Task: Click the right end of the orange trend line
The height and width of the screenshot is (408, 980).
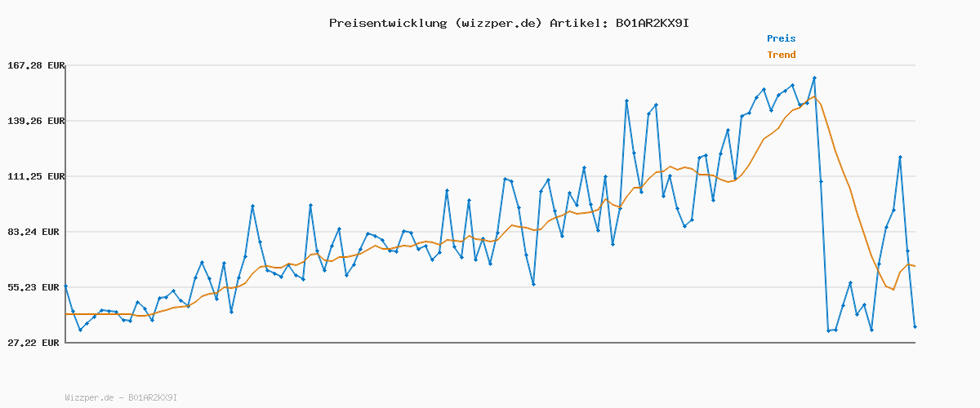Action: (915, 266)
